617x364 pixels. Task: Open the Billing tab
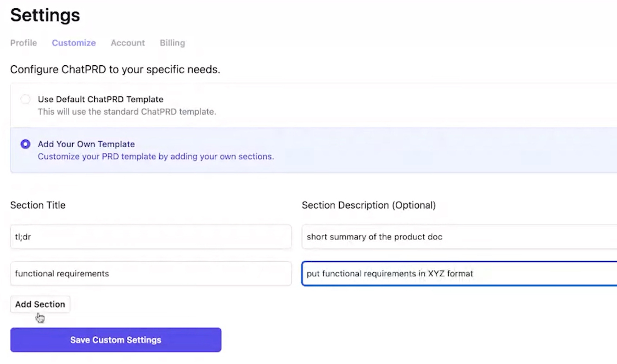coord(172,43)
